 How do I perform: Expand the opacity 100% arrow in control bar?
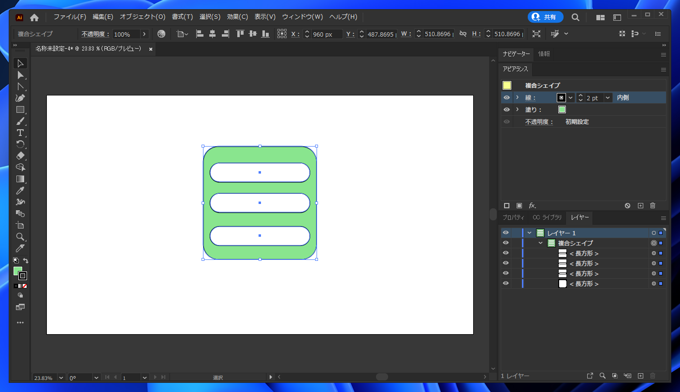(x=144, y=34)
